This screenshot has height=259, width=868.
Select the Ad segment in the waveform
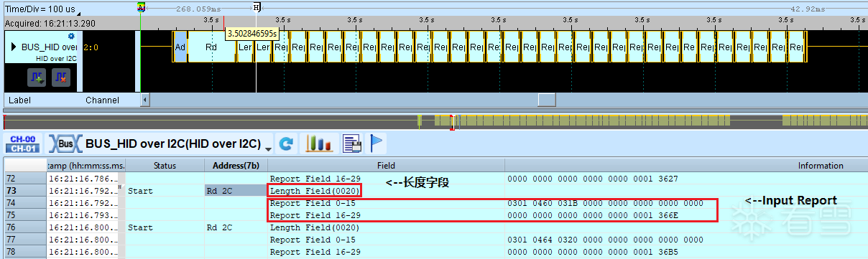(180, 47)
